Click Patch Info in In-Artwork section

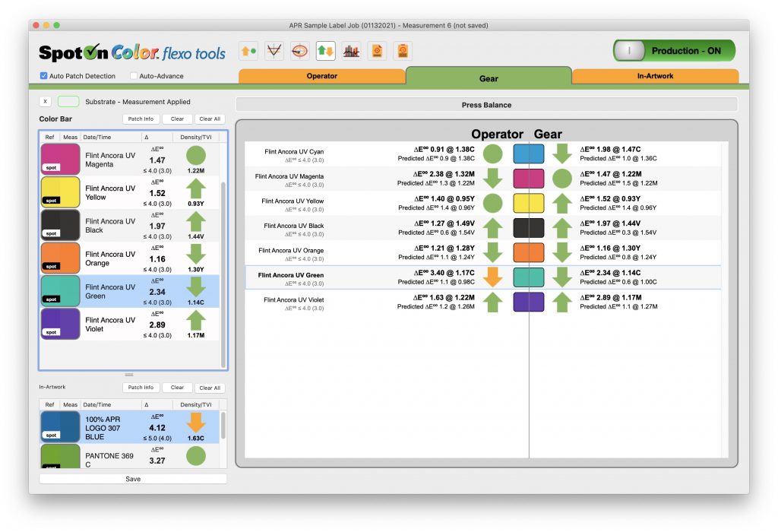(141, 388)
